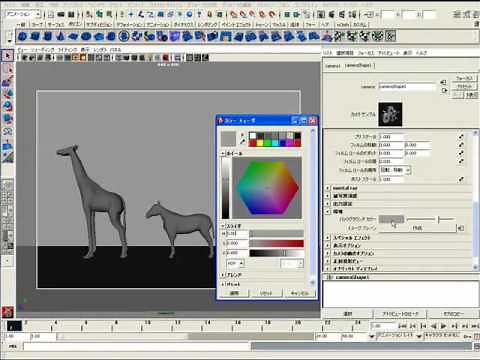
Task: Select the magenta palette swatch in color chooser
Action: pos(290,143)
